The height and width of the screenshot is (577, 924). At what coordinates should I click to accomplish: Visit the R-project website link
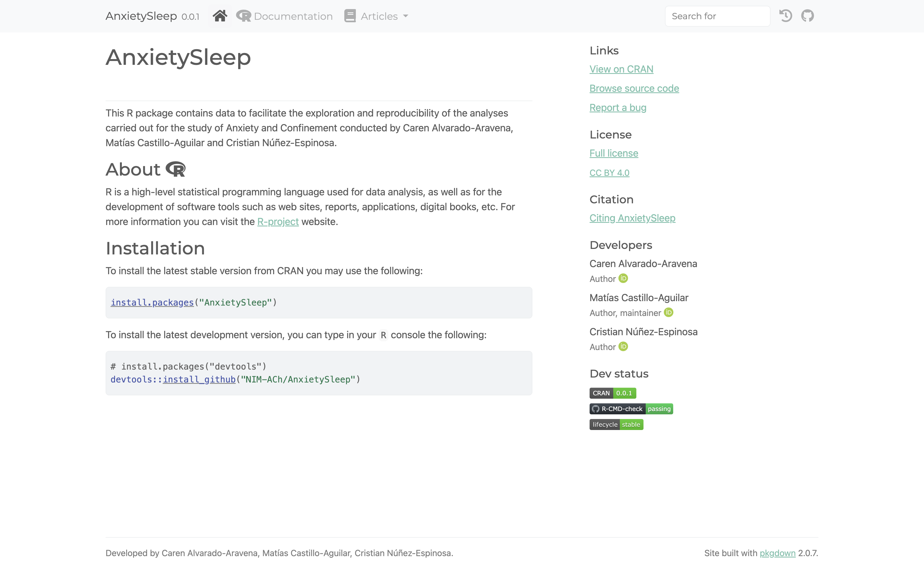(x=277, y=222)
